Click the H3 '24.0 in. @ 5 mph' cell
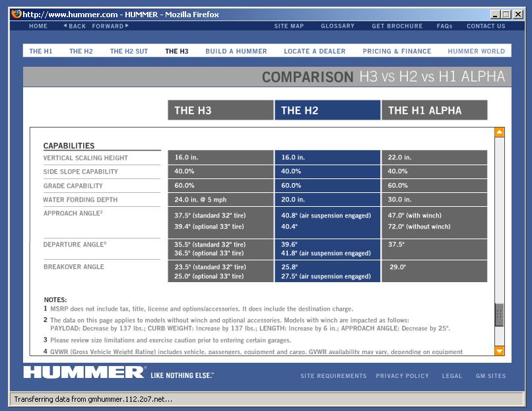This screenshot has width=532, height=411. [220, 200]
